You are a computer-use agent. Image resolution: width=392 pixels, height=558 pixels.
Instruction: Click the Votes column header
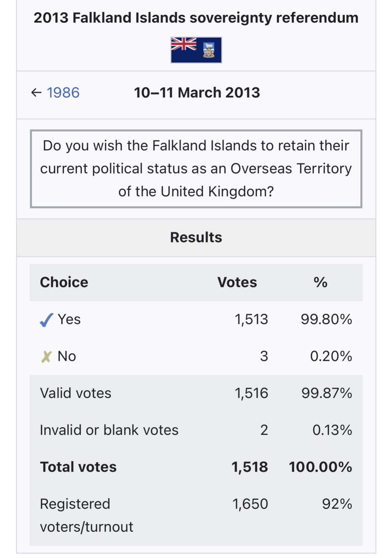(x=237, y=282)
